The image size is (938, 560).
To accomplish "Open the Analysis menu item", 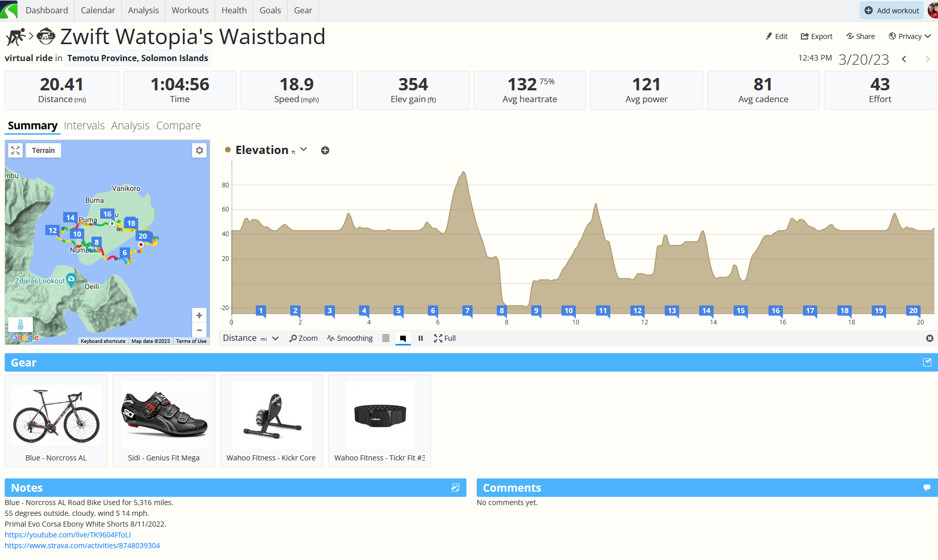I will 143,10.
